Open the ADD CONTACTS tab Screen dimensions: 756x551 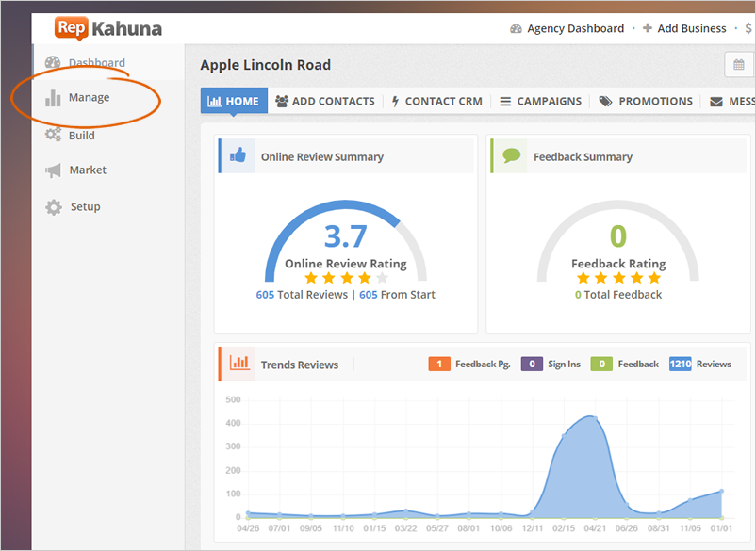coord(324,101)
